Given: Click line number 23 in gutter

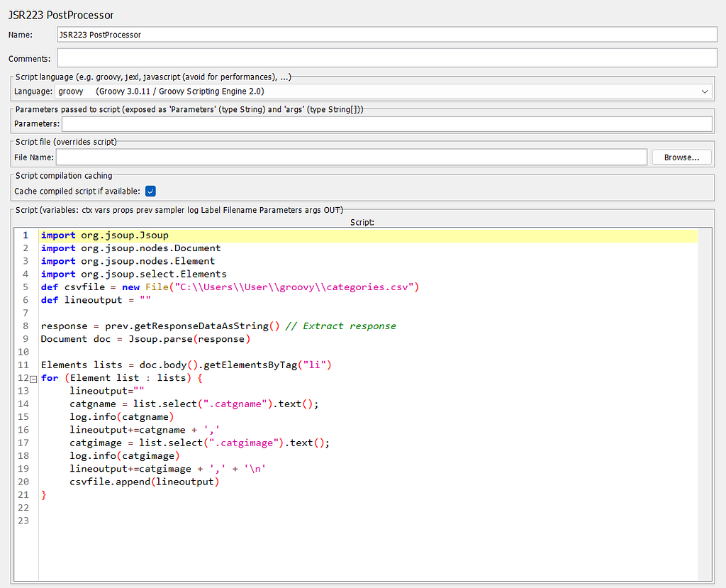Looking at the screenshot, I should 23,521.
